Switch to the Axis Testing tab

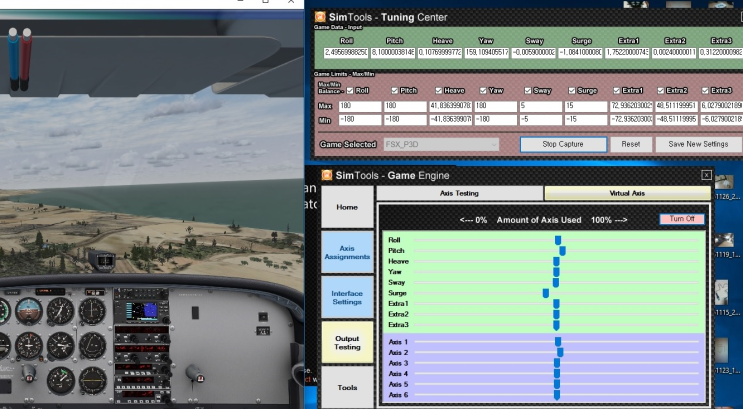tap(459, 193)
